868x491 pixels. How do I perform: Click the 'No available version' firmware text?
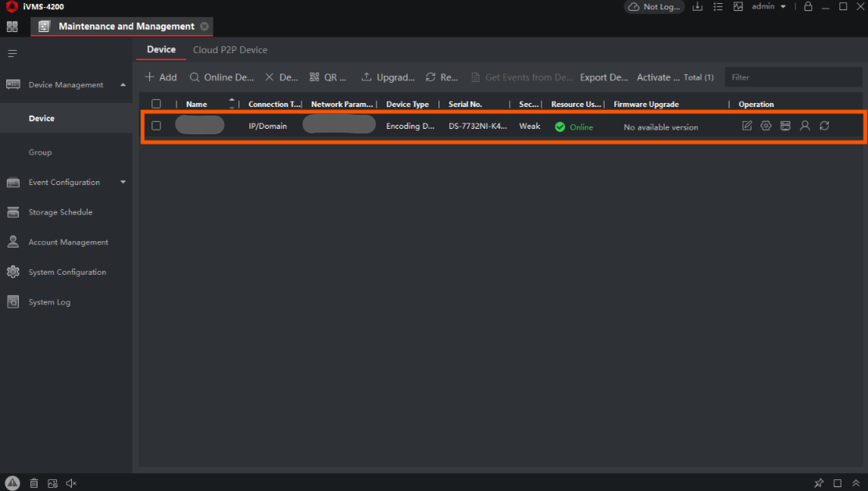pos(660,127)
